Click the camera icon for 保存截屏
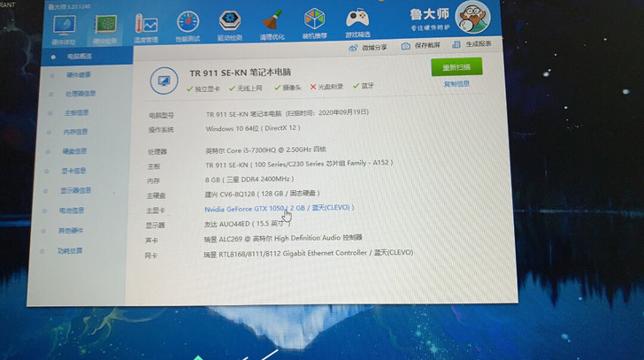This screenshot has width=644, height=360. pos(405,46)
